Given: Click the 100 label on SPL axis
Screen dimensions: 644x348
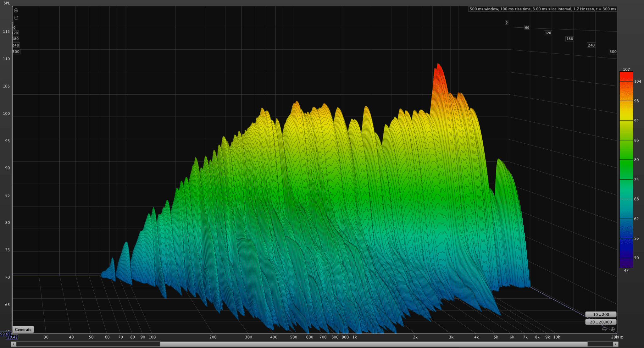Looking at the screenshot, I should pyautogui.click(x=6, y=113).
